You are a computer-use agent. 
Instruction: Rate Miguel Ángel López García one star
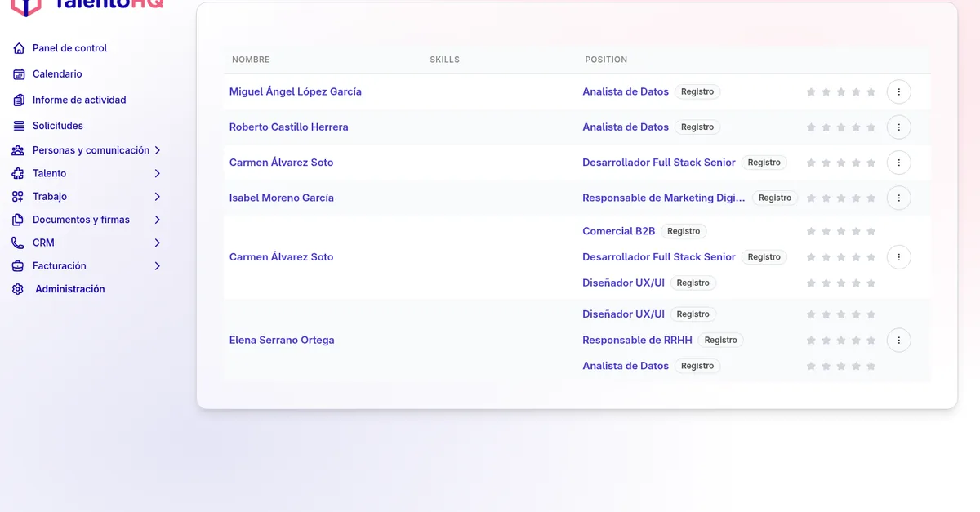pos(811,92)
